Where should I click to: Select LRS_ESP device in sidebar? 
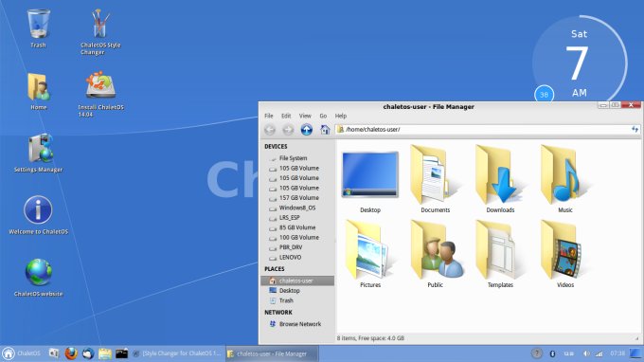(297, 218)
